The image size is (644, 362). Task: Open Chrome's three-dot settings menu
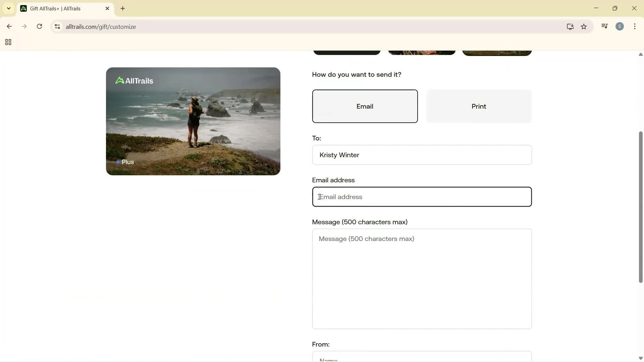[x=635, y=26]
